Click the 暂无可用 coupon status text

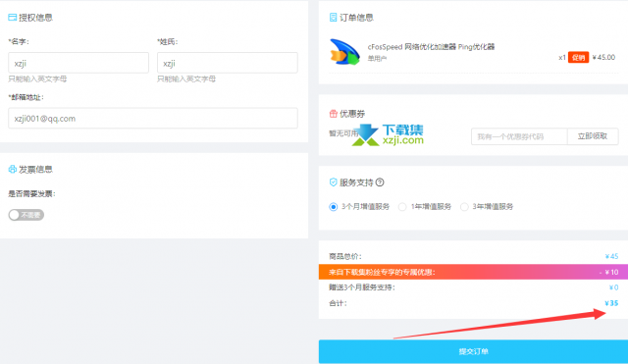(343, 133)
